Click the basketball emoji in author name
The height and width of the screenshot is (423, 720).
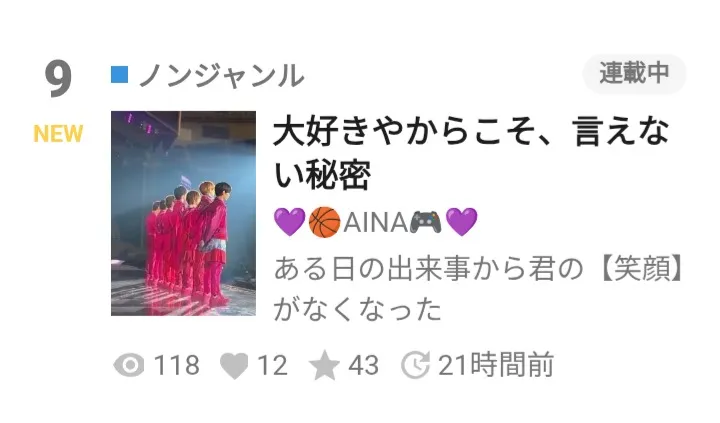325,222
